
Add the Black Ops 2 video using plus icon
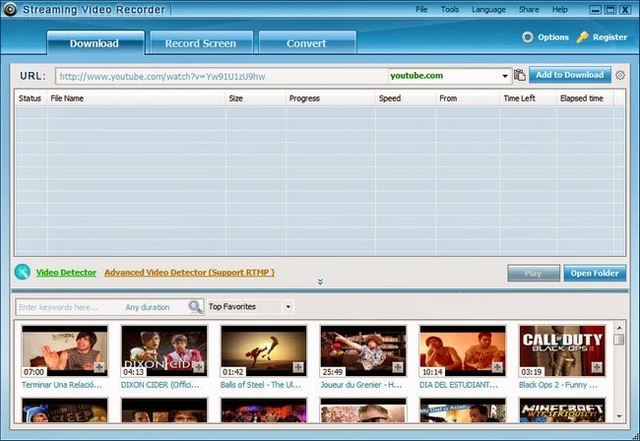[598, 368]
